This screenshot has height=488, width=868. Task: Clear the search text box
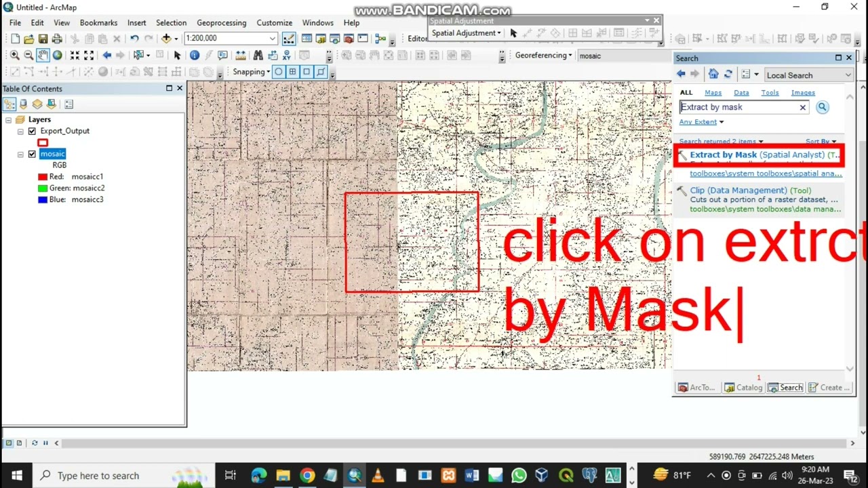802,107
